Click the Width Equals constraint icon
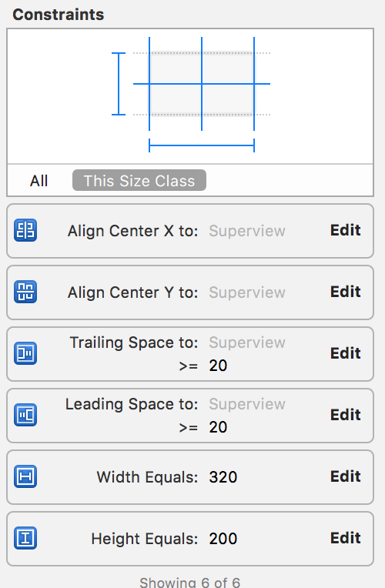The image size is (385, 588). point(25,476)
